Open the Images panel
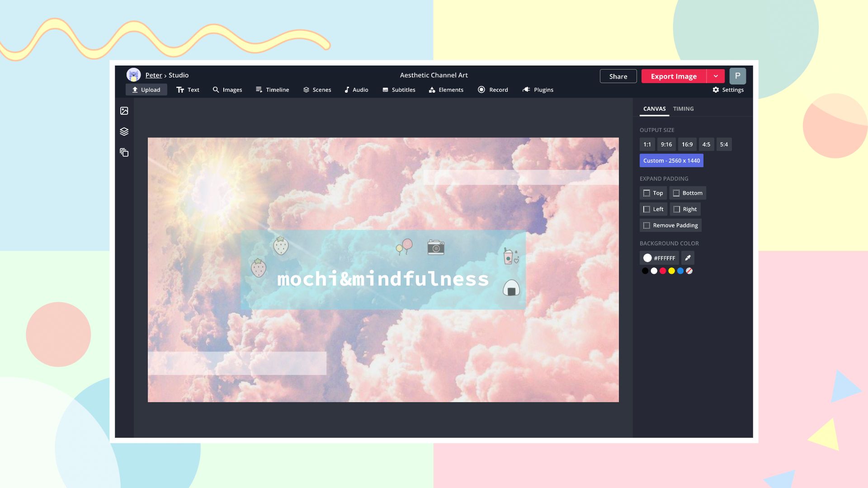The height and width of the screenshot is (488, 868). [227, 89]
